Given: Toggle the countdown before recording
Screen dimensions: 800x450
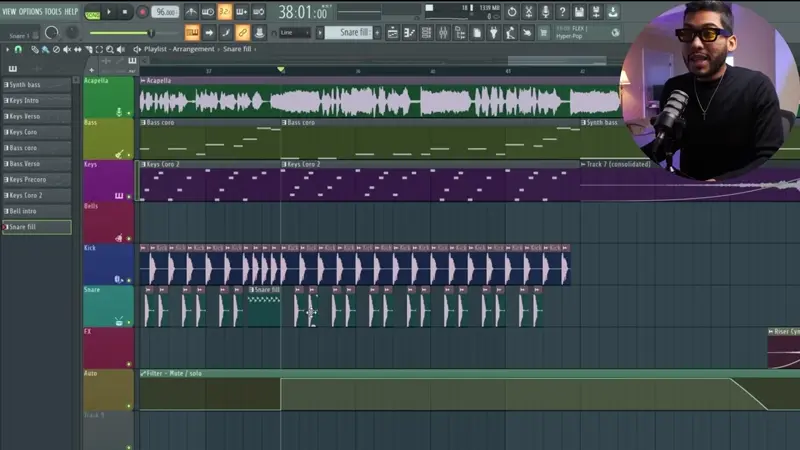Looking at the screenshot, I should (x=224, y=11).
